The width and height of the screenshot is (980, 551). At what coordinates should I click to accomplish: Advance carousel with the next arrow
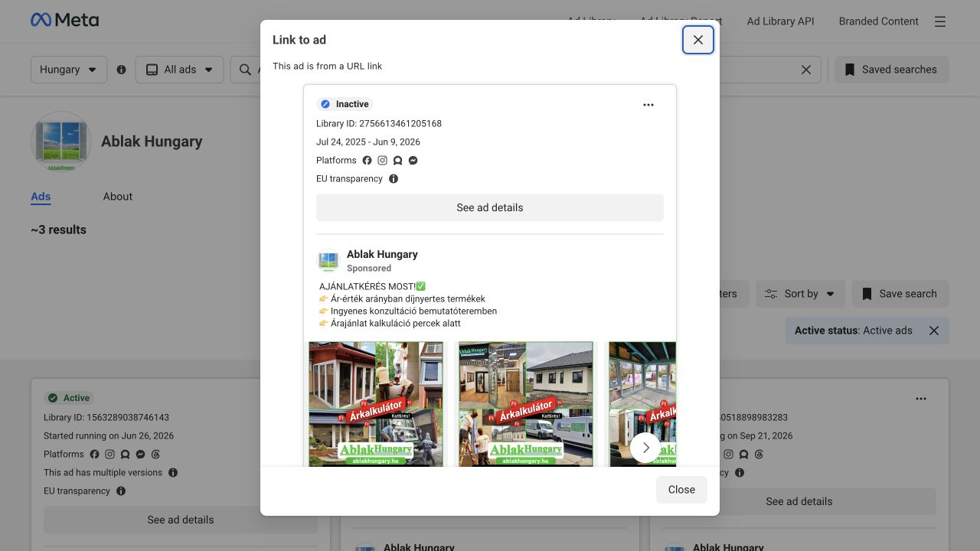tap(645, 448)
